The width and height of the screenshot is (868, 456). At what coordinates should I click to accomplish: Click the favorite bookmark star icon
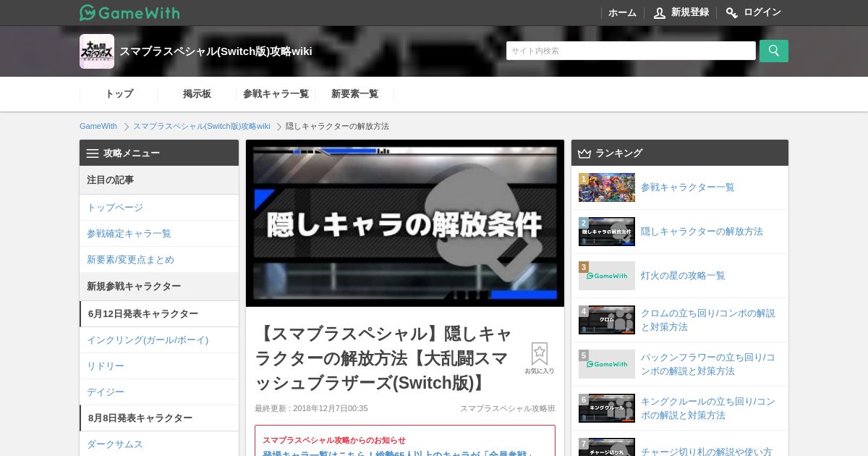click(540, 353)
